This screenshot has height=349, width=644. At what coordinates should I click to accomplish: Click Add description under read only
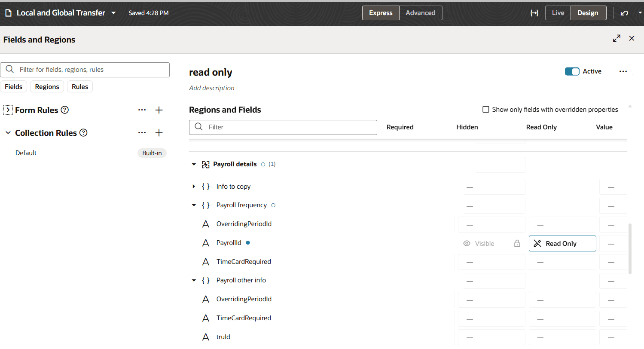coord(211,88)
